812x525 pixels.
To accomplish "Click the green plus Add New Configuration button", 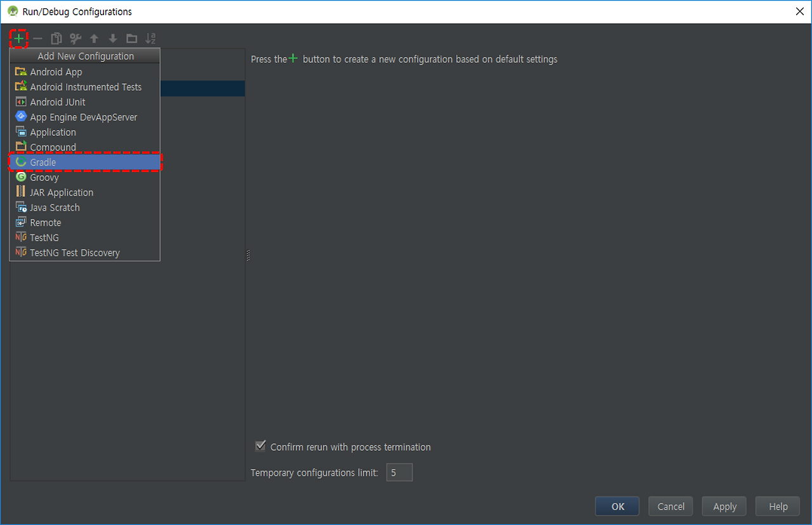I will coord(19,39).
